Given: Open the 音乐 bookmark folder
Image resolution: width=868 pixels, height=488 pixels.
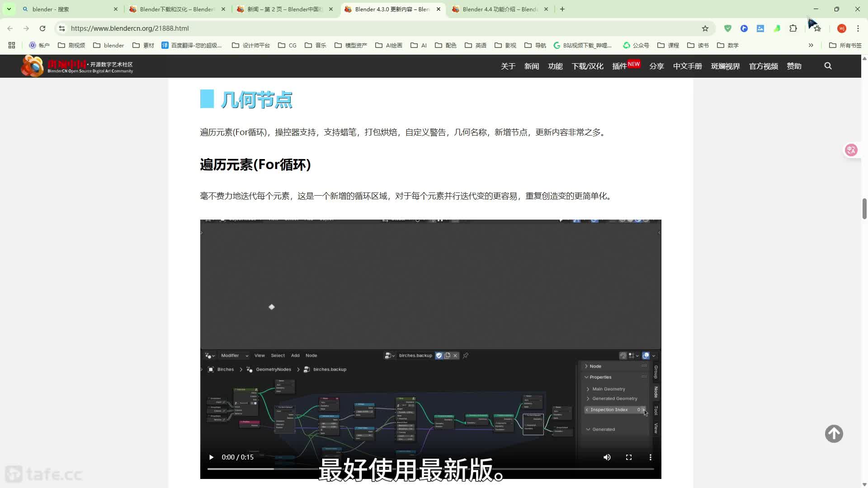Looking at the screenshot, I should (x=316, y=45).
